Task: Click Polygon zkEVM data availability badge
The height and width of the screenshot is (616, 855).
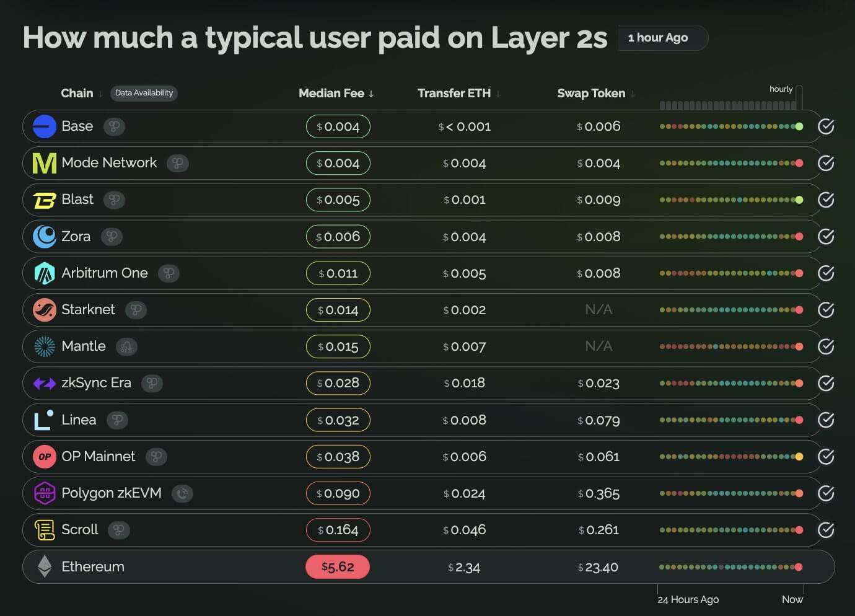Action: (182, 494)
